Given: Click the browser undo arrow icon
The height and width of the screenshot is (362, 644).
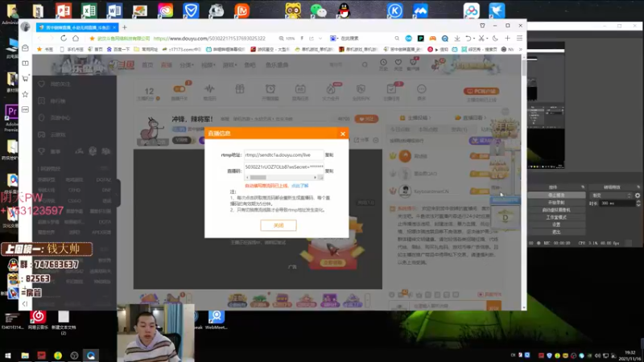Looking at the screenshot, I should coord(468,38).
